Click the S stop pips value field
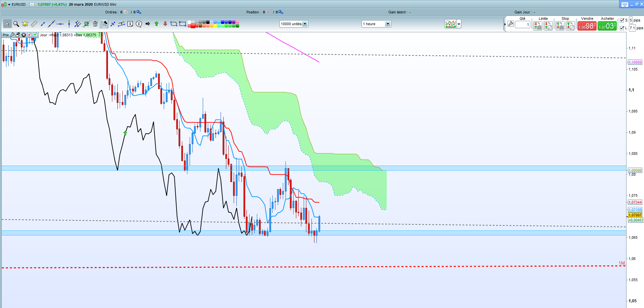This screenshot has width=644, height=308. (x=631, y=20)
